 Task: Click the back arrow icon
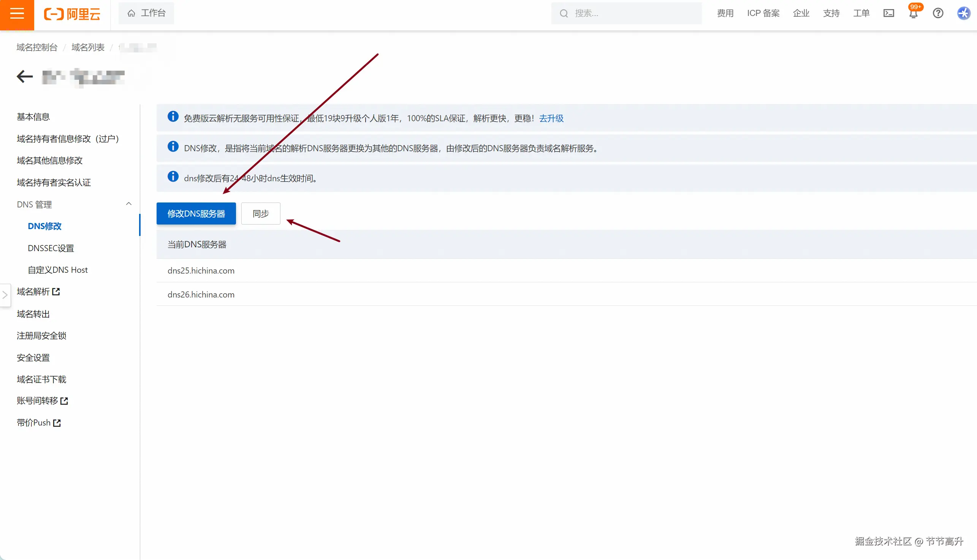point(25,76)
